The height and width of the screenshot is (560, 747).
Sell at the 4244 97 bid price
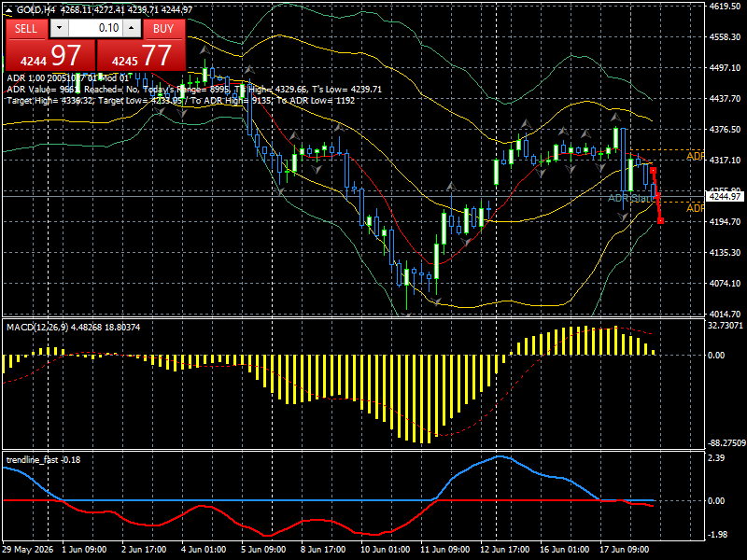pos(50,55)
